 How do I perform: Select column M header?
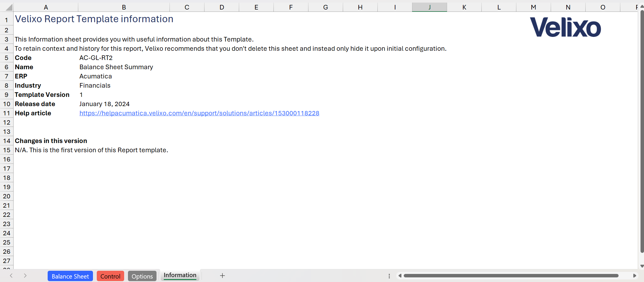click(533, 7)
